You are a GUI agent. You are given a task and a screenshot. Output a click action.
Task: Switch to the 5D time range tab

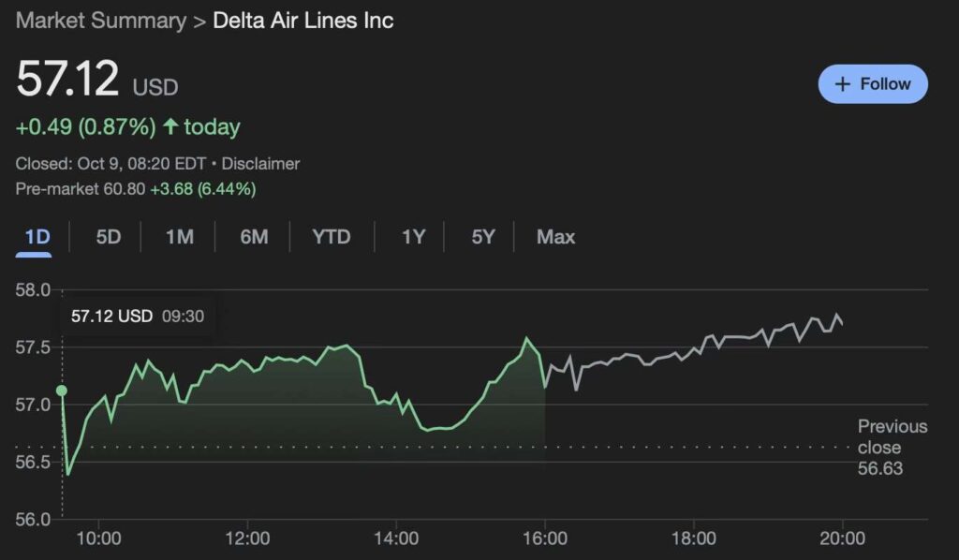point(109,237)
